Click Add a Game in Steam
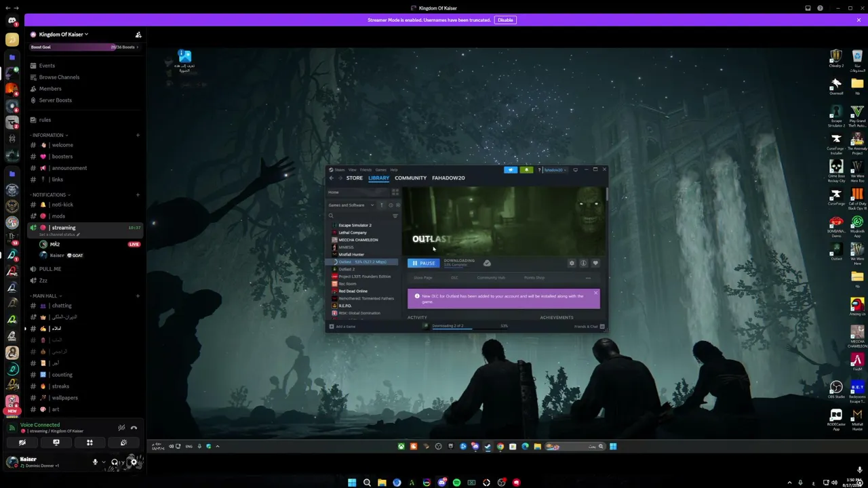This screenshot has width=868, height=488. click(x=342, y=327)
